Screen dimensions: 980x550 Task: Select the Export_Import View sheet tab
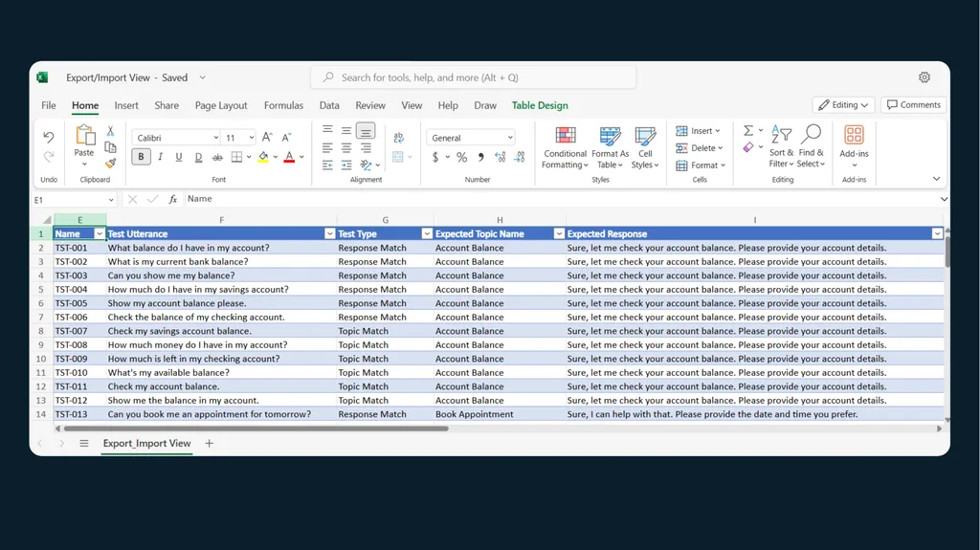pos(146,443)
